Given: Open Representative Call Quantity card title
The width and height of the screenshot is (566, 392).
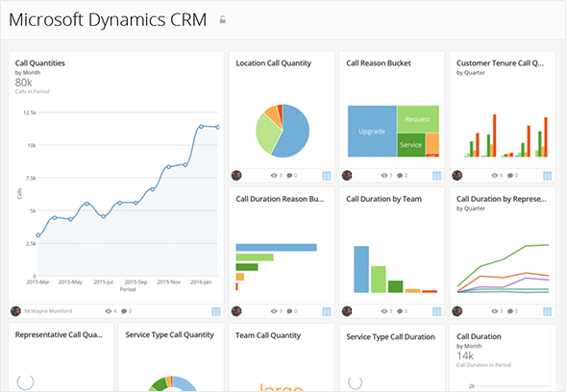Looking at the screenshot, I should [59, 335].
